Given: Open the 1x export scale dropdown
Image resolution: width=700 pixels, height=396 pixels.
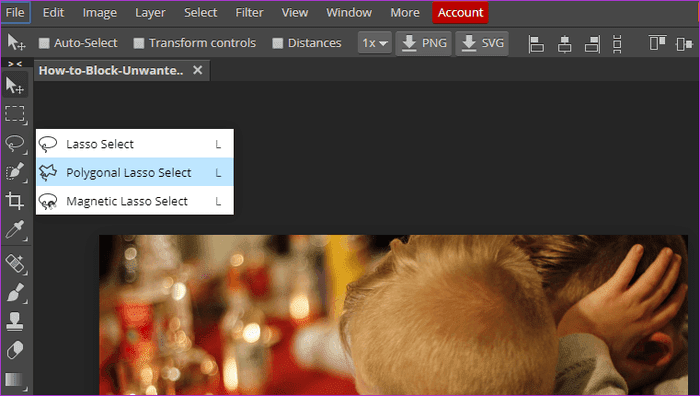Looking at the screenshot, I should (x=375, y=43).
